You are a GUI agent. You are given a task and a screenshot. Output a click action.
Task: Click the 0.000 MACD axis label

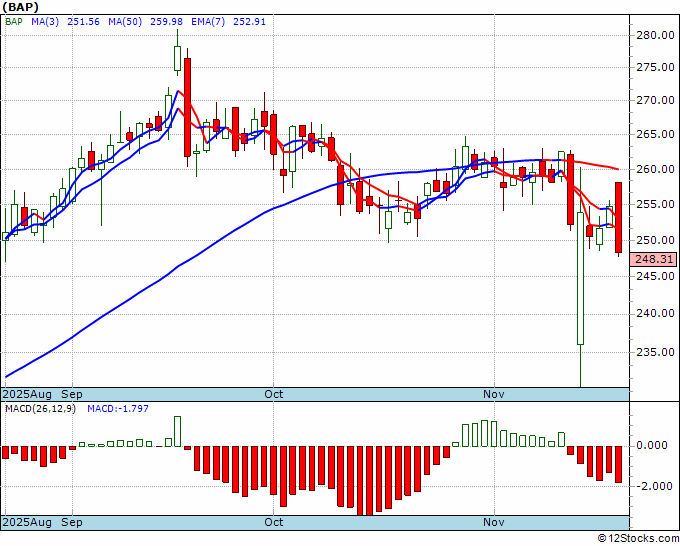point(651,446)
